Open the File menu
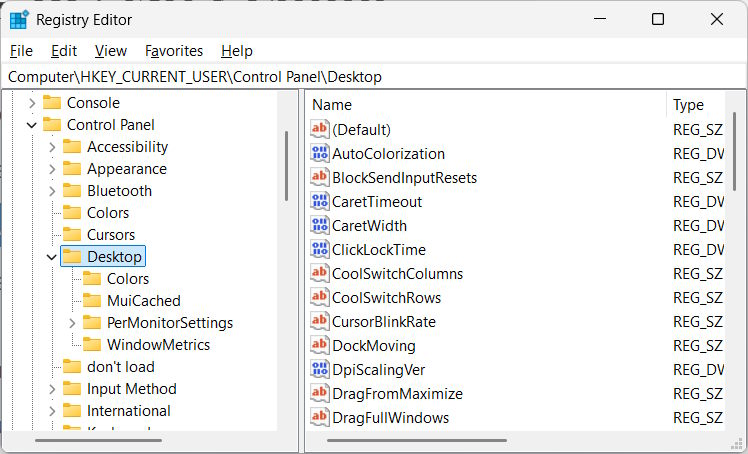Image resolution: width=748 pixels, height=454 pixels. coord(21,51)
